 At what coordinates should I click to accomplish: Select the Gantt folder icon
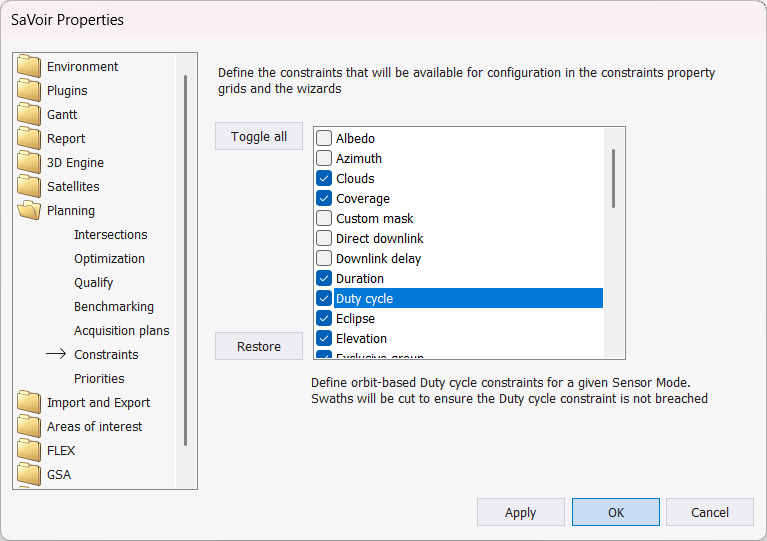pos(29,115)
